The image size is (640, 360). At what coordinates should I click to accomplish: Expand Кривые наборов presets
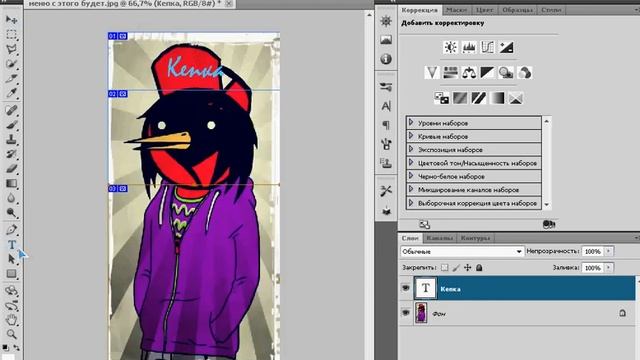point(411,136)
